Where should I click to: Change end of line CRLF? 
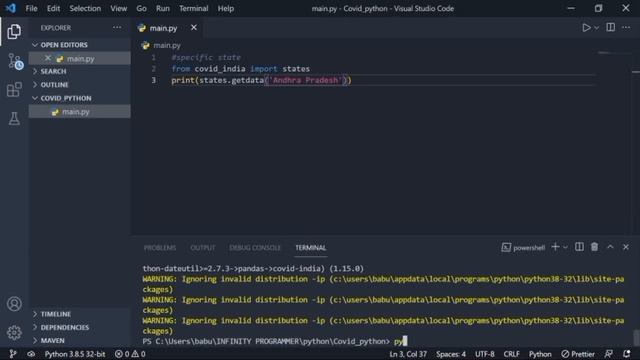point(511,354)
